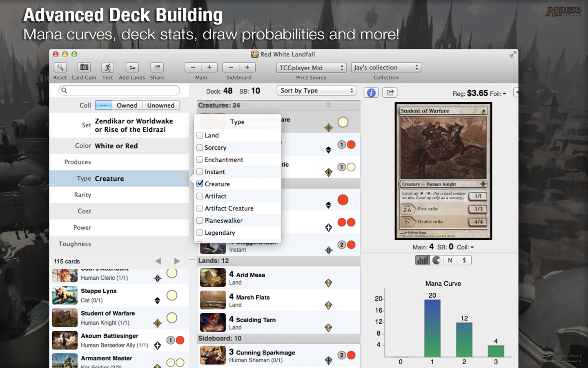Click the Sideboard: 10 section header
Viewport: 588px width, 368px height.
pyautogui.click(x=278, y=339)
